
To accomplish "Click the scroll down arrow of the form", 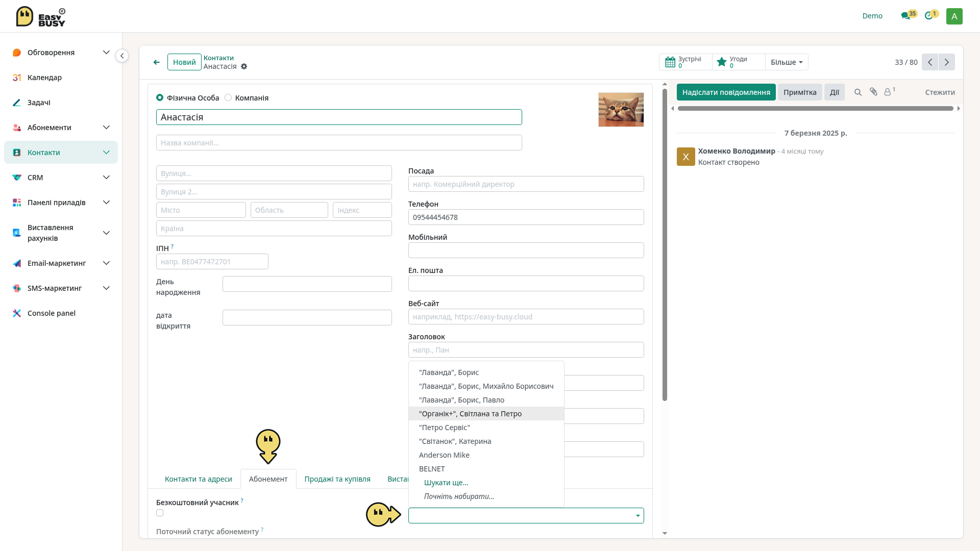I will pyautogui.click(x=665, y=533).
